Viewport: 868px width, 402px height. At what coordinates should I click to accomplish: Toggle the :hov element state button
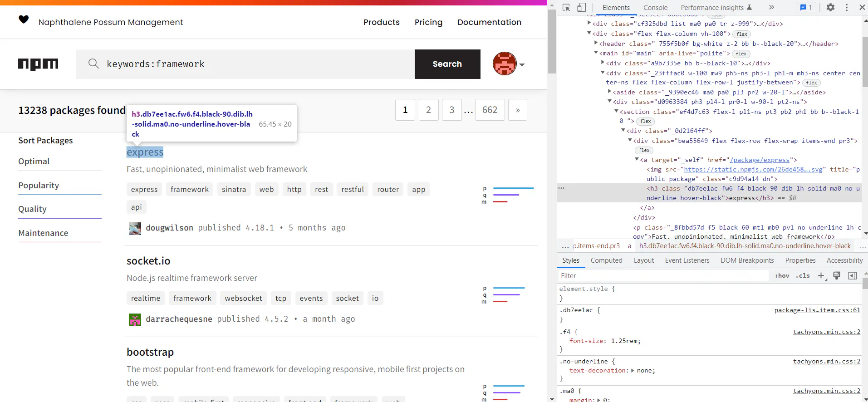pyautogui.click(x=782, y=275)
